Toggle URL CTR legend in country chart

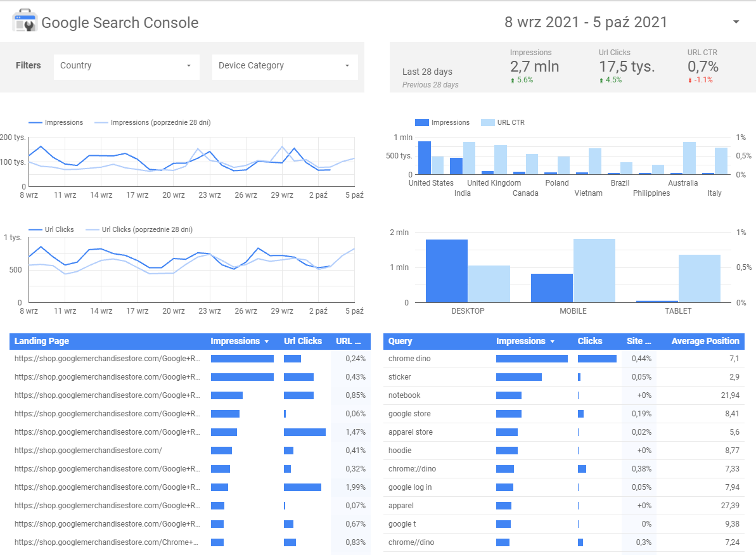tap(502, 122)
